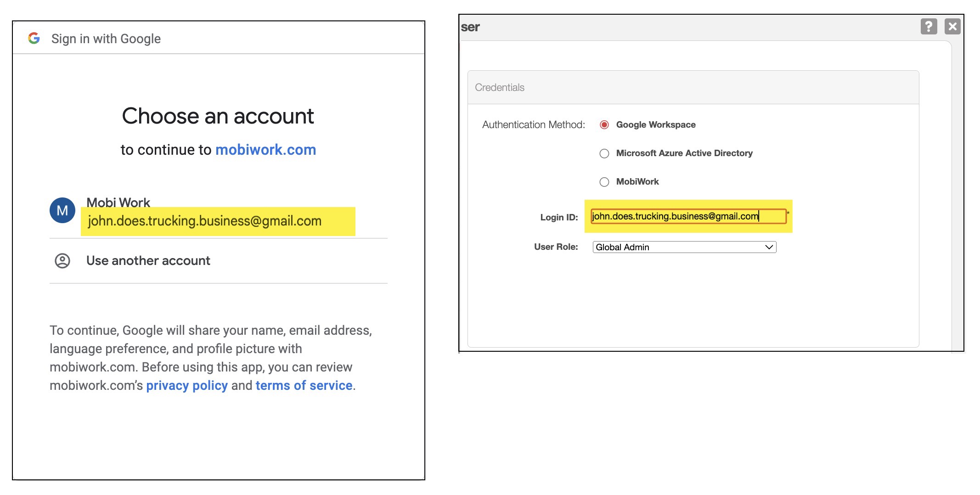
Task: Select the MobiWork authentication radio button
Action: click(x=604, y=182)
